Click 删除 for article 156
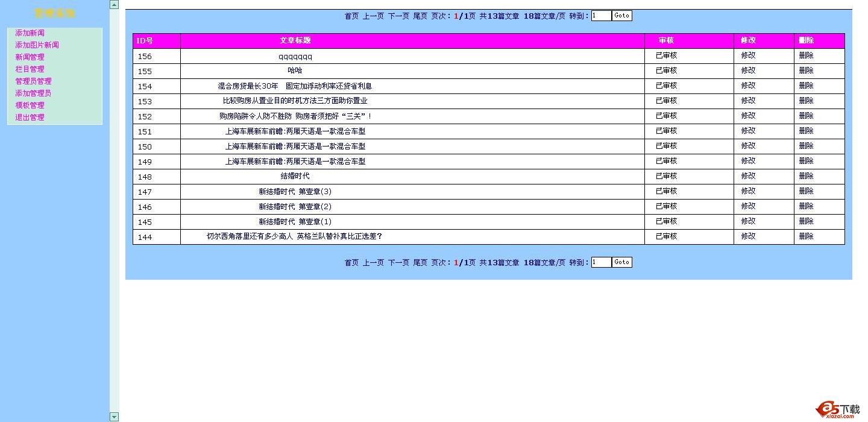 point(806,55)
